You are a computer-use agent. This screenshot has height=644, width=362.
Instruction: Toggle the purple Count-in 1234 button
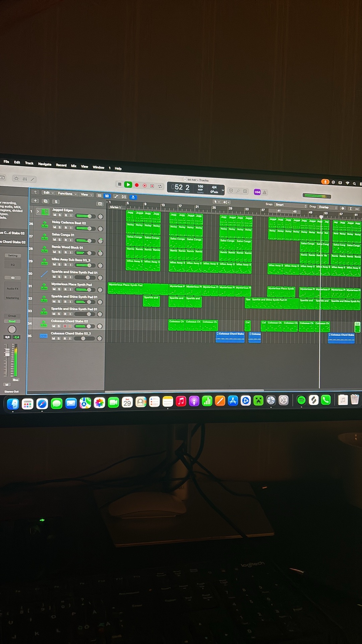tap(257, 192)
